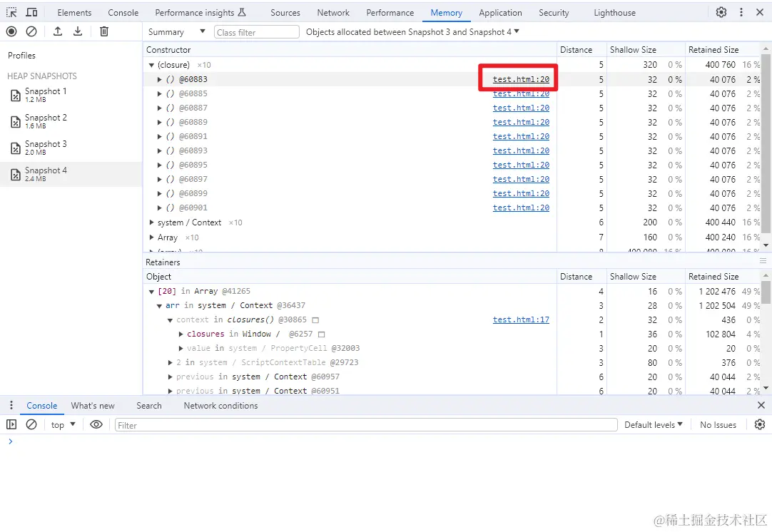
Task: Click the Class filter field
Action: 257,32
